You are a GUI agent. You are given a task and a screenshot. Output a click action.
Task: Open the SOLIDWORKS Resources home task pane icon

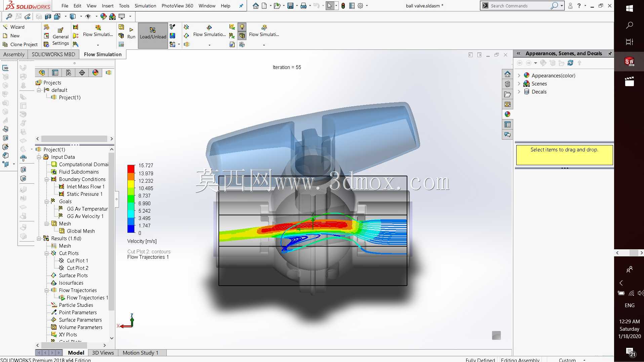[x=508, y=74]
